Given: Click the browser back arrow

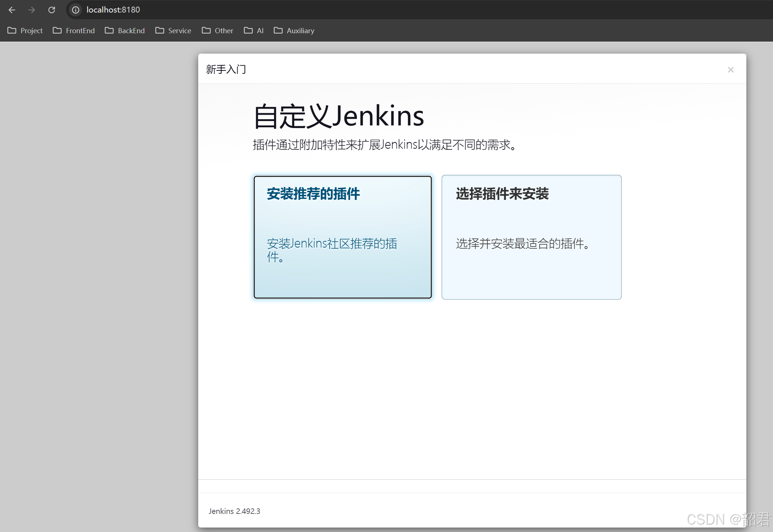Looking at the screenshot, I should (12, 10).
